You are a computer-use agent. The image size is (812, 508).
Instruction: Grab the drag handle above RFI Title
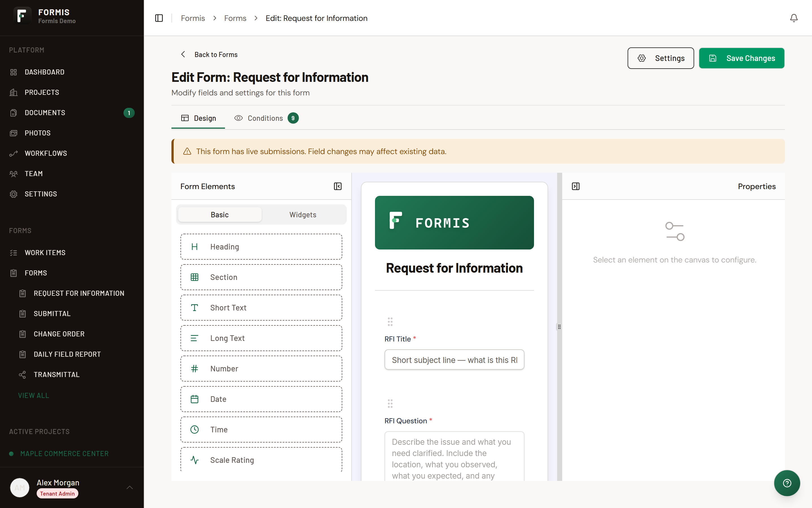click(x=390, y=322)
